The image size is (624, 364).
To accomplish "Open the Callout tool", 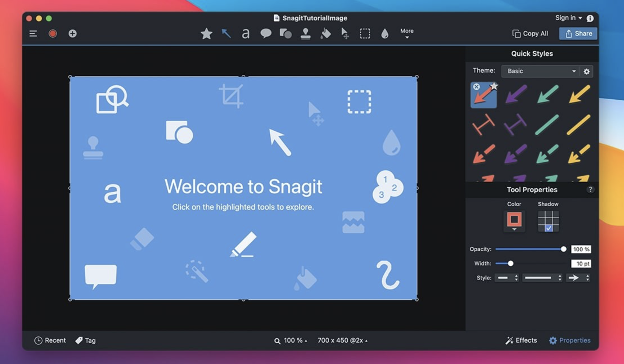I will tap(265, 33).
